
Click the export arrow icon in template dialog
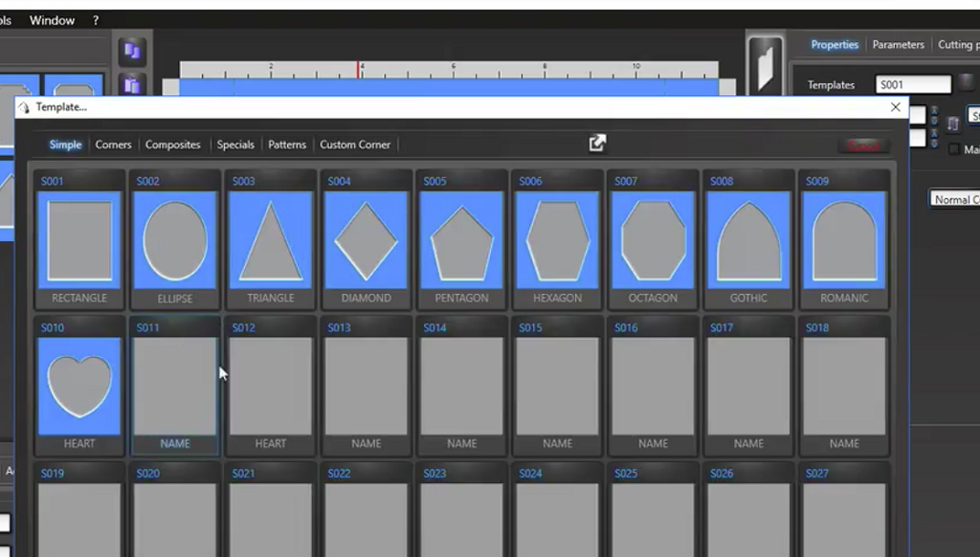[597, 144]
